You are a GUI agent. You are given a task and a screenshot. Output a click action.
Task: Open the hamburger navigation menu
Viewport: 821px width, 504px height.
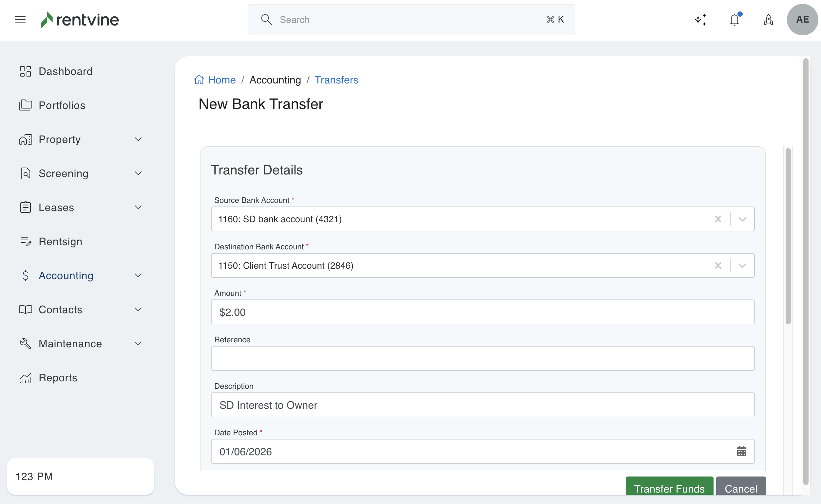20,20
